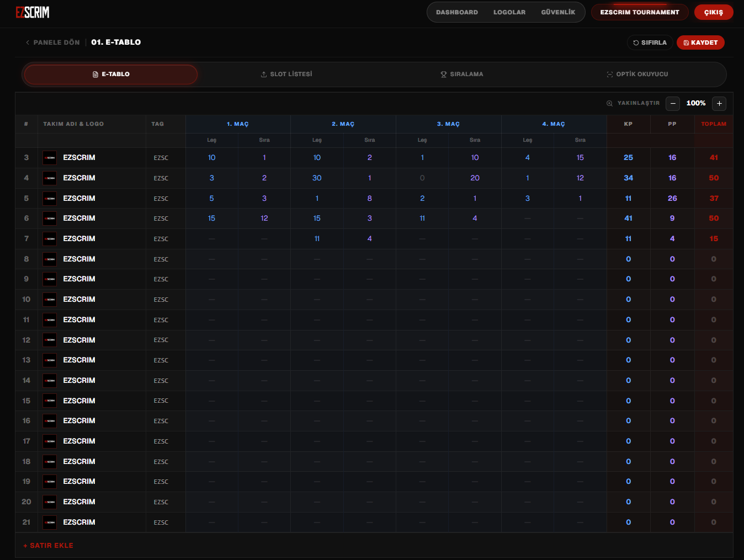
Task: Click the EZSCRIM logo in header
Action: [33, 12]
